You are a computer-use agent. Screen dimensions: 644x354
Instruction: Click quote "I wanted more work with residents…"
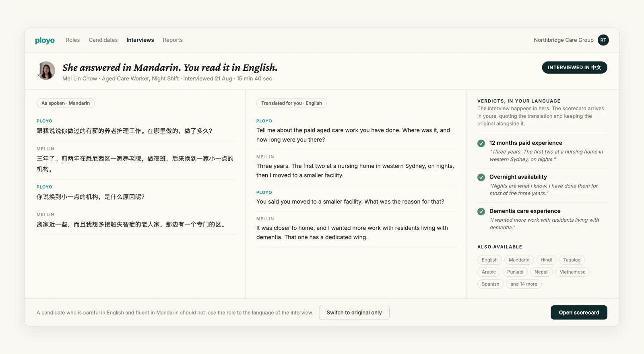pos(544,224)
